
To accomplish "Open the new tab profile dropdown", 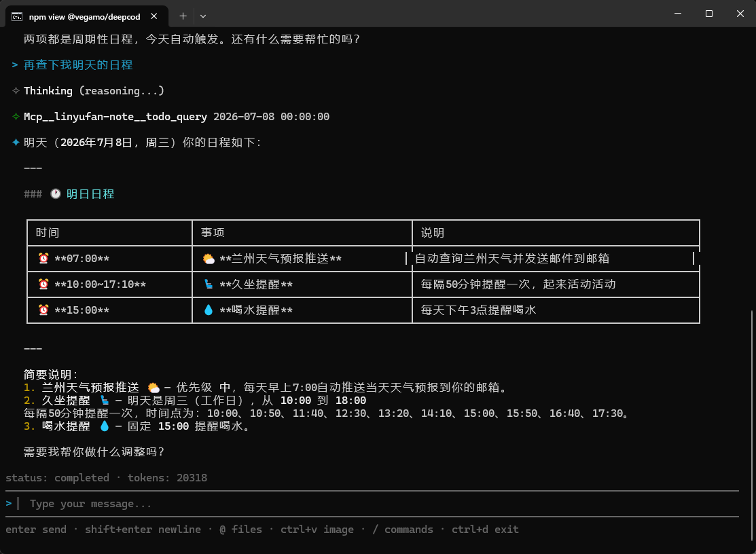I will pos(203,16).
